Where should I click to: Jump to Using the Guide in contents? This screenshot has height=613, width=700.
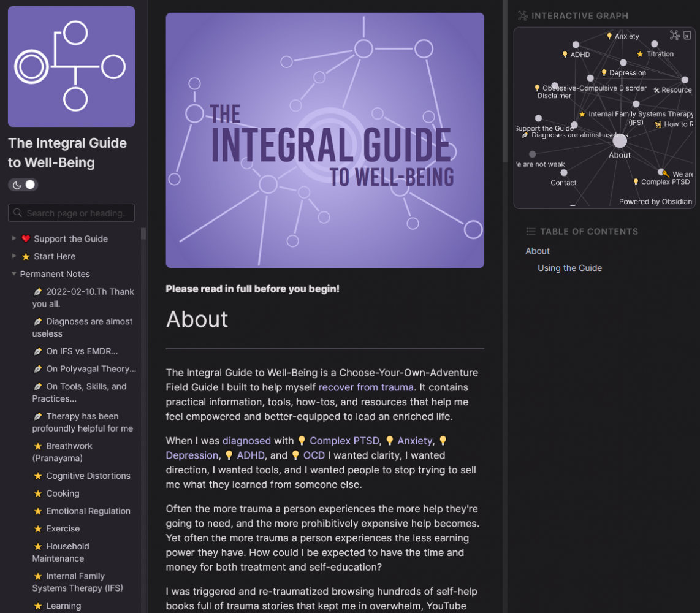[x=569, y=268]
